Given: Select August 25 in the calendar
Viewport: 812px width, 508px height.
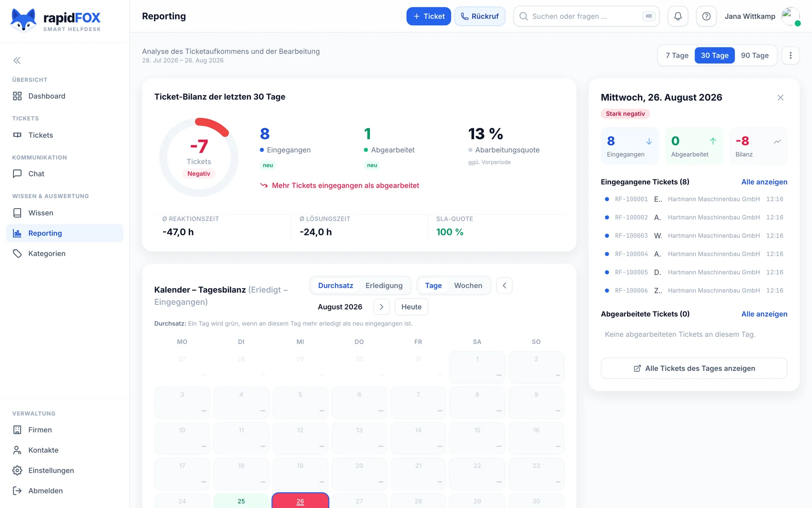Looking at the screenshot, I should (x=241, y=501).
